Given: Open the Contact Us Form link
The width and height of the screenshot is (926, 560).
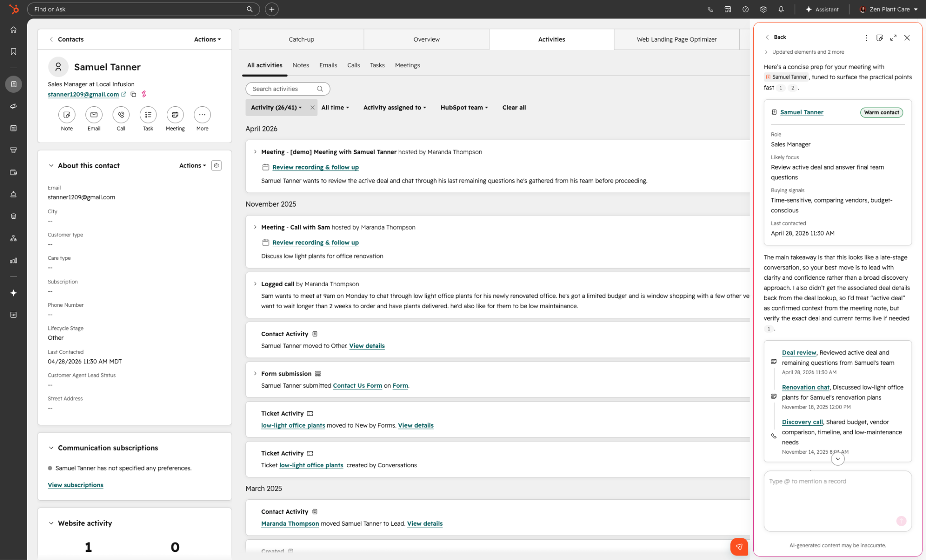Looking at the screenshot, I should click(x=357, y=386).
